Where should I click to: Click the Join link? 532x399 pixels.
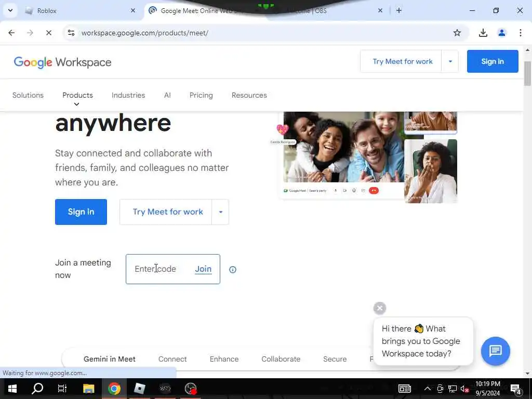203,269
